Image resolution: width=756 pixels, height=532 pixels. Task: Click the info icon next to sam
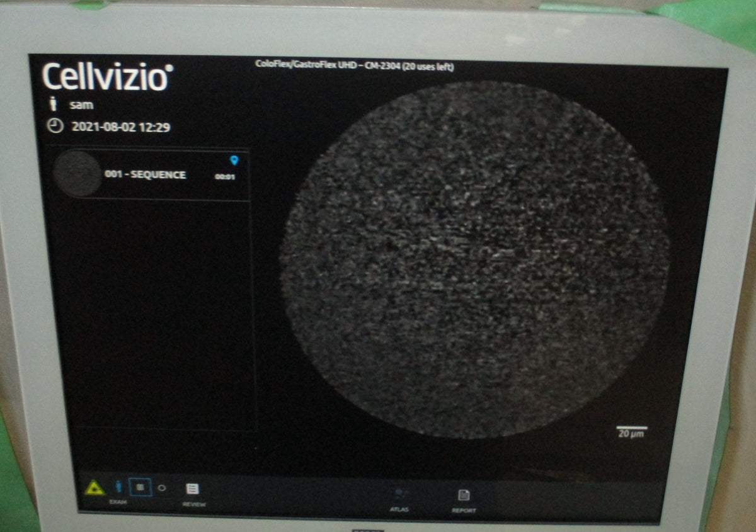click(53, 105)
